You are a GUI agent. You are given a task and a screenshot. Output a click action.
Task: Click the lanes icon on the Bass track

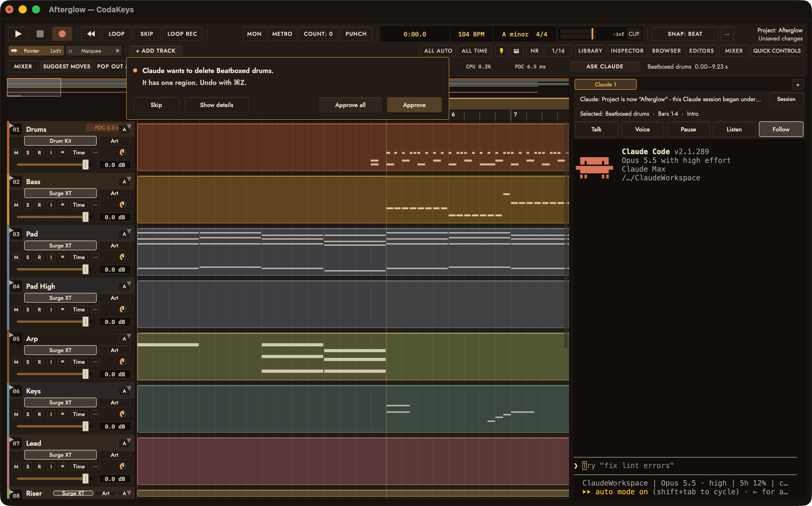tap(63, 205)
